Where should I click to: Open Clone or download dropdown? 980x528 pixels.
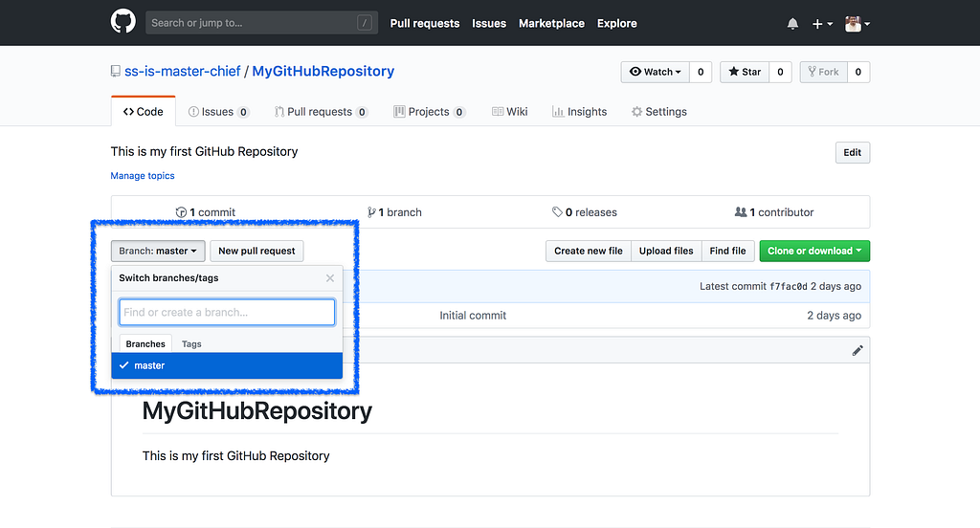click(x=814, y=251)
